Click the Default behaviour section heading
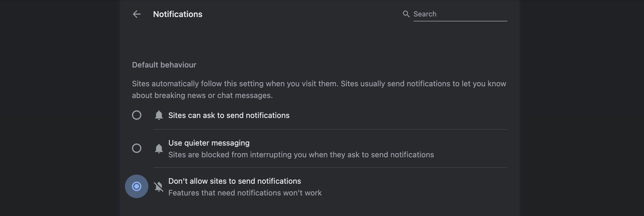The height and width of the screenshot is (216, 644). [x=164, y=65]
